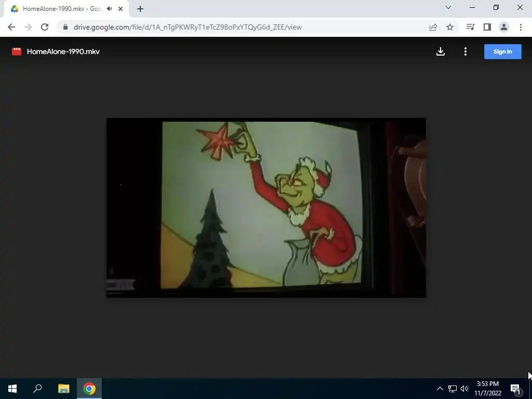Image resolution: width=532 pixels, height=399 pixels.
Task: Toggle the Chrome side panel
Action: coord(487,27)
